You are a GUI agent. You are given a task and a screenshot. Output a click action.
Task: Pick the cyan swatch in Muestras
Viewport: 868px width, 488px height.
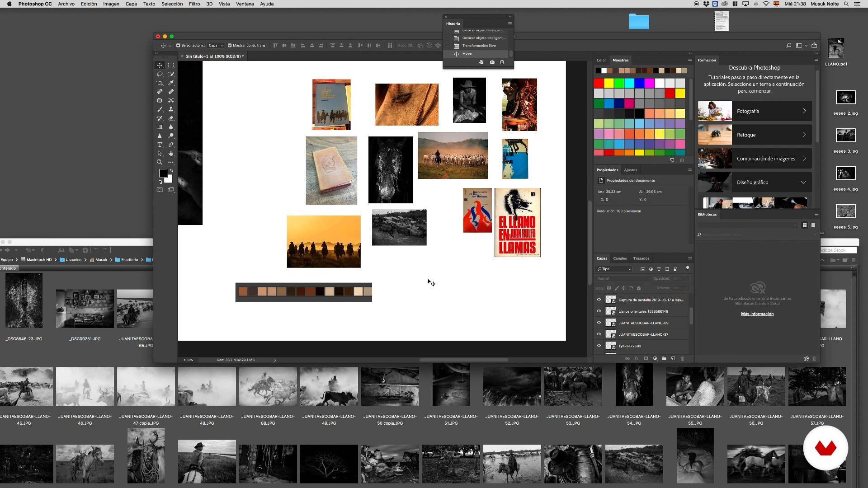click(x=629, y=83)
